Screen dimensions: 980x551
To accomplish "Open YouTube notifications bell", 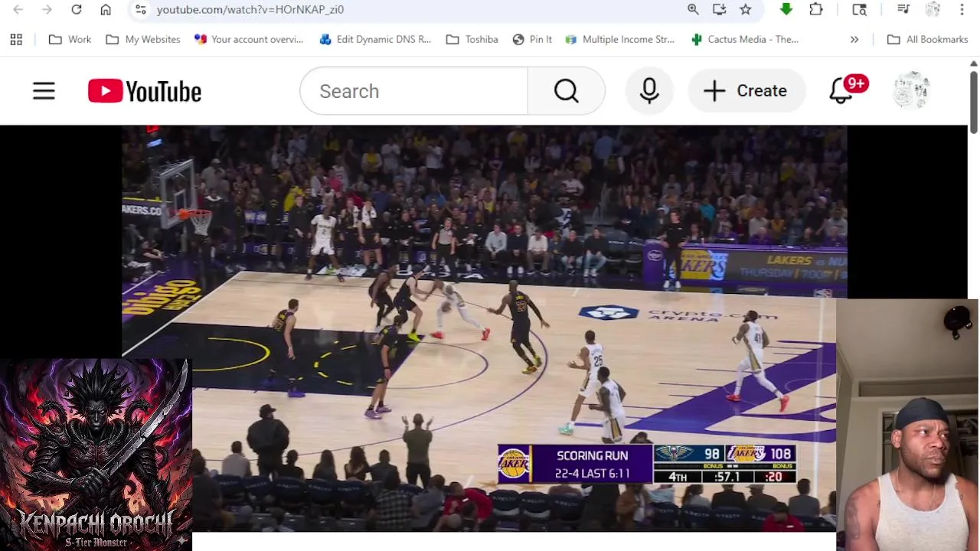I will (x=842, y=91).
